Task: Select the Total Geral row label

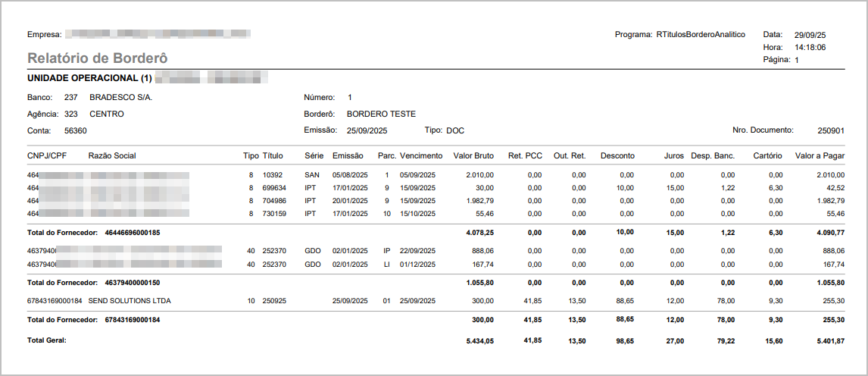Action: point(47,340)
